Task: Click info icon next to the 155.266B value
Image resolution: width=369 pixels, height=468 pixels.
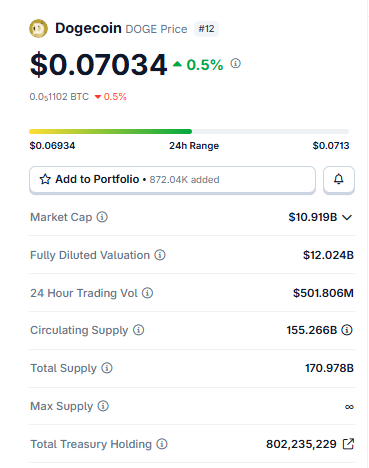Action: click(x=347, y=330)
